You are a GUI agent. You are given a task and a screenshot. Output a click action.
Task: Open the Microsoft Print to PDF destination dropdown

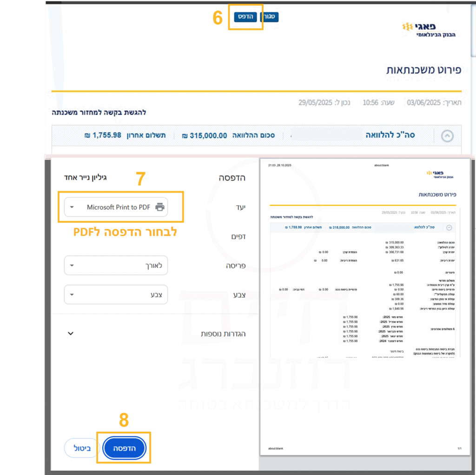point(116,207)
